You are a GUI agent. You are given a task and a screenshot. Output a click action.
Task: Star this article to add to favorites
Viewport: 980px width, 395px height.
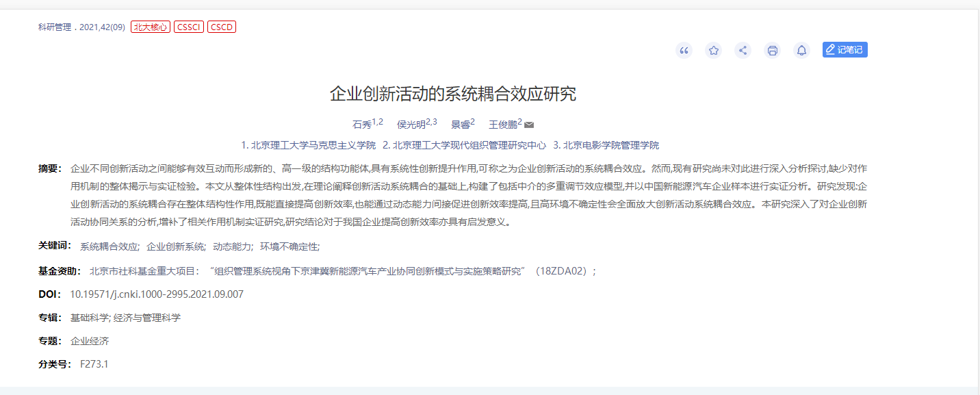(x=712, y=50)
